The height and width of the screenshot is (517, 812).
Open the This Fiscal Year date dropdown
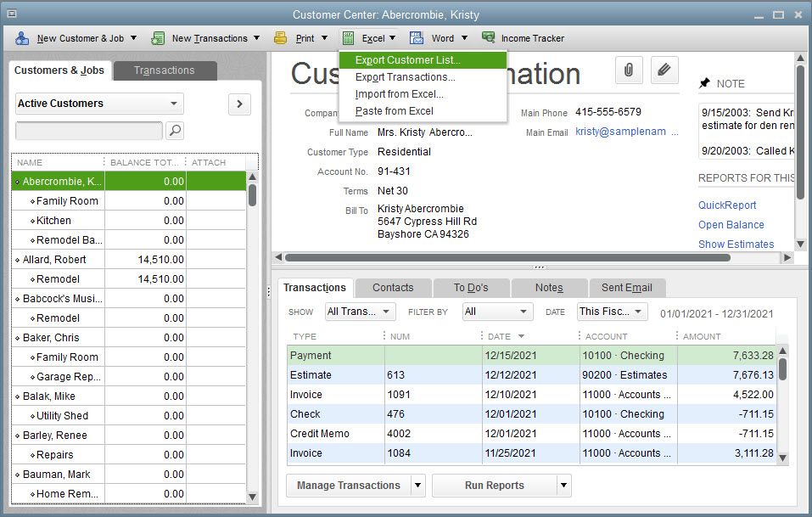(612, 312)
